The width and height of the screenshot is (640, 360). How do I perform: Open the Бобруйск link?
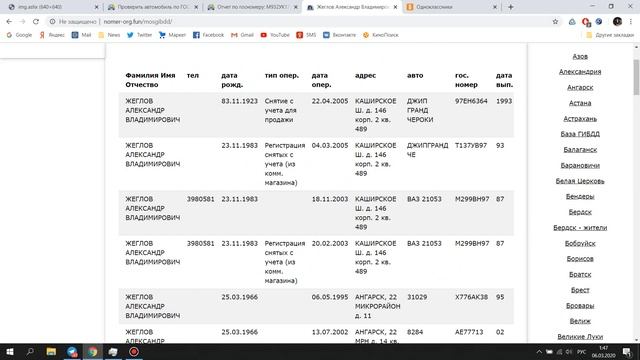coord(580,243)
